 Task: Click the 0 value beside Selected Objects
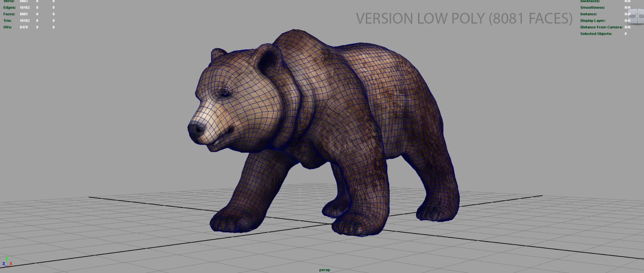(626, 34)
